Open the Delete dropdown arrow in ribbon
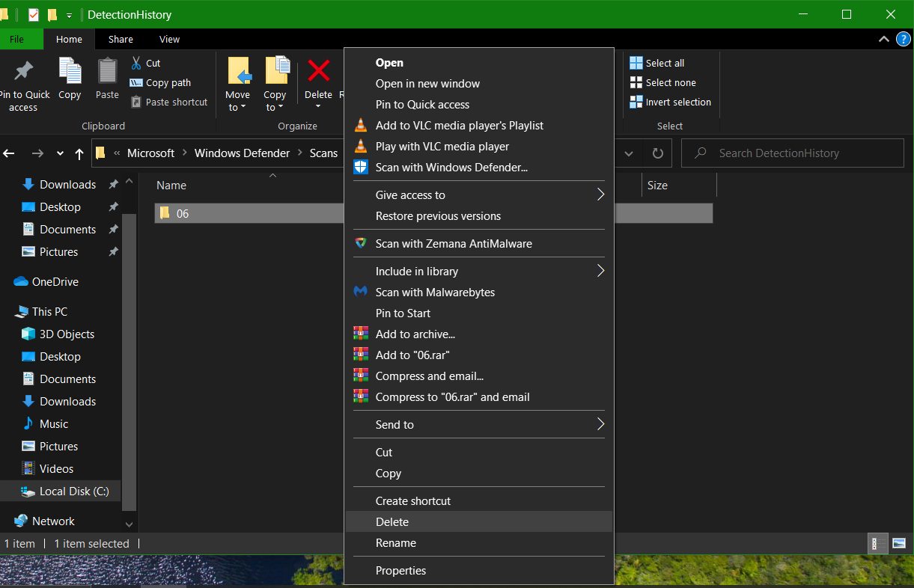The height and width of the screenshot is (588, 914). (x=318, y=107)
